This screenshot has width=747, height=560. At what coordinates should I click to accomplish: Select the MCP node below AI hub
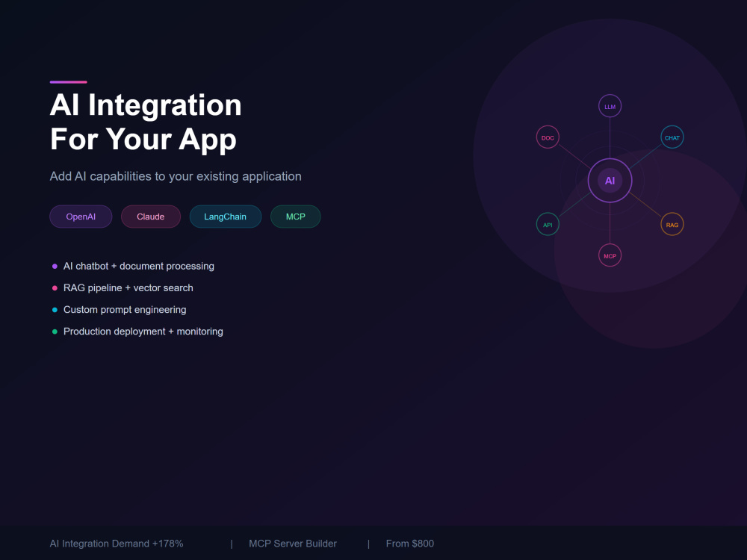pos(610,255)
